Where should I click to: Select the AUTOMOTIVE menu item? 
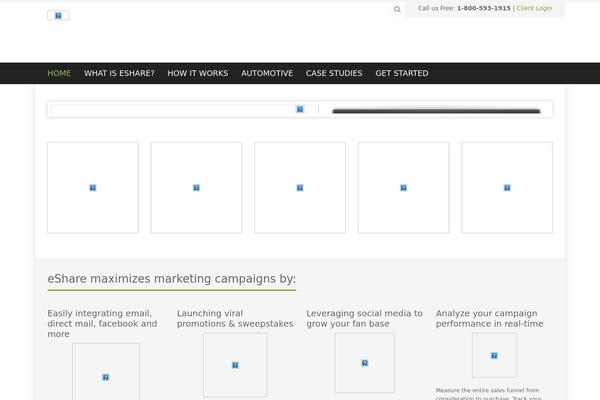tap(267, 73)
